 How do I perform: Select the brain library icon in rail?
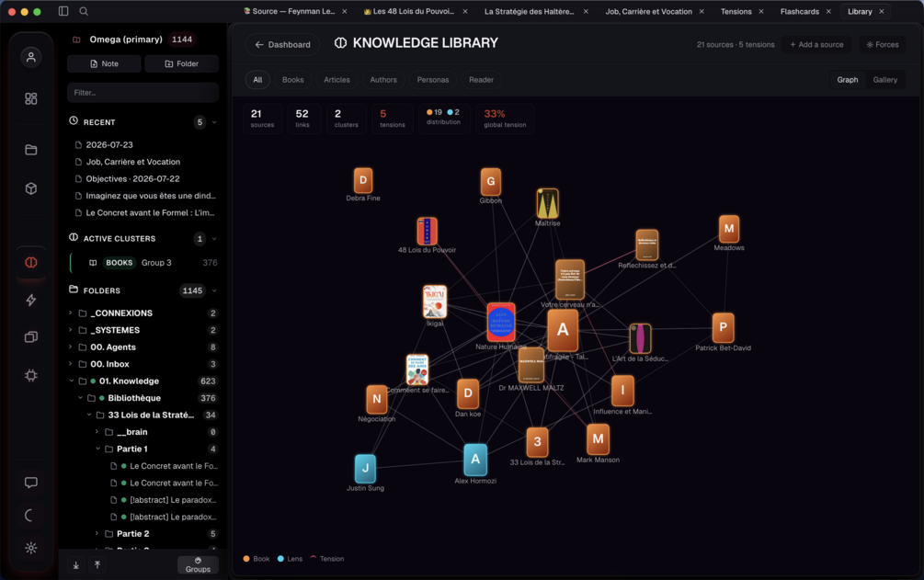[31, 262]
